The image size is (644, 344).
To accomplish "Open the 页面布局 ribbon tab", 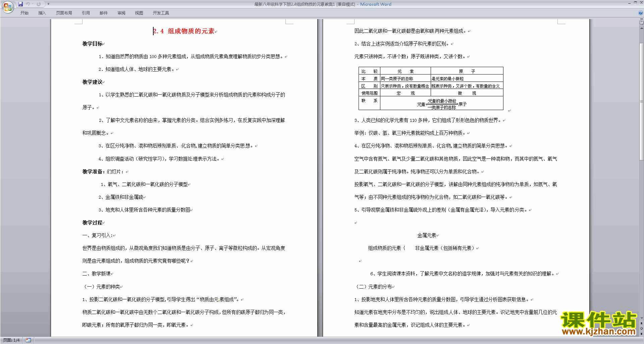I will 64,13.
